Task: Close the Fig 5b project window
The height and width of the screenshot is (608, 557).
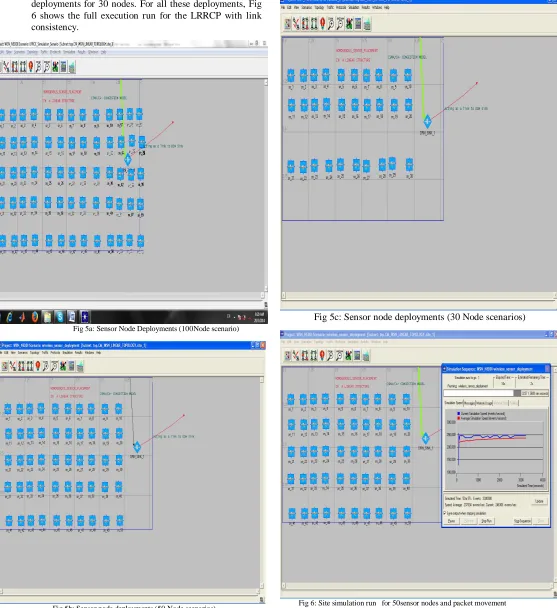Action: pyautogui.click(x=263, y=345)
